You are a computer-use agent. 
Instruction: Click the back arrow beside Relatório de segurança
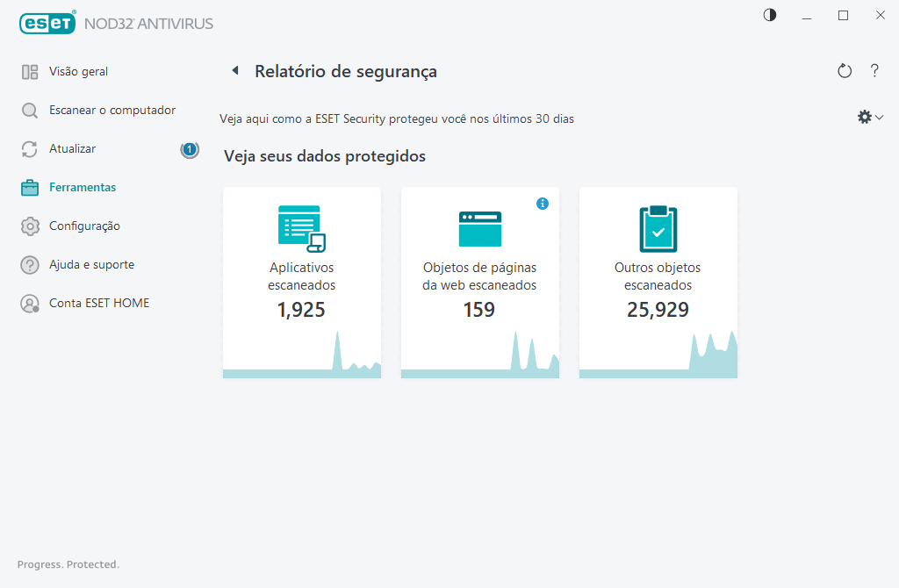pos(234,71)
